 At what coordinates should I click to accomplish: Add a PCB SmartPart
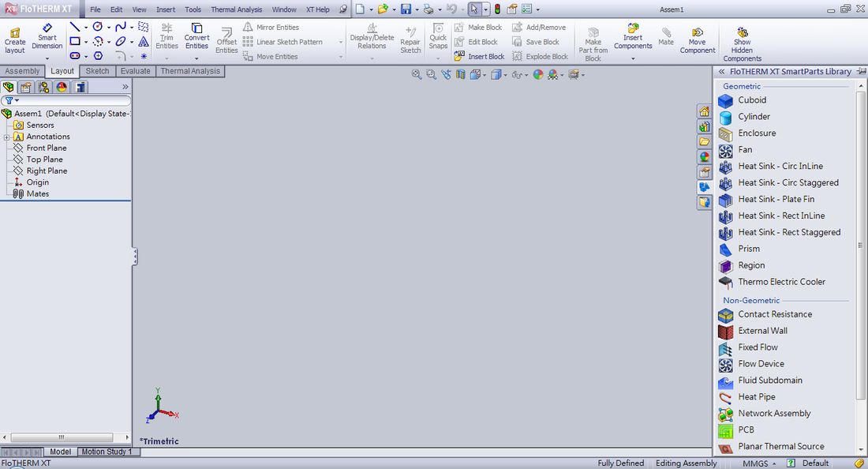(x=736, y=430)
